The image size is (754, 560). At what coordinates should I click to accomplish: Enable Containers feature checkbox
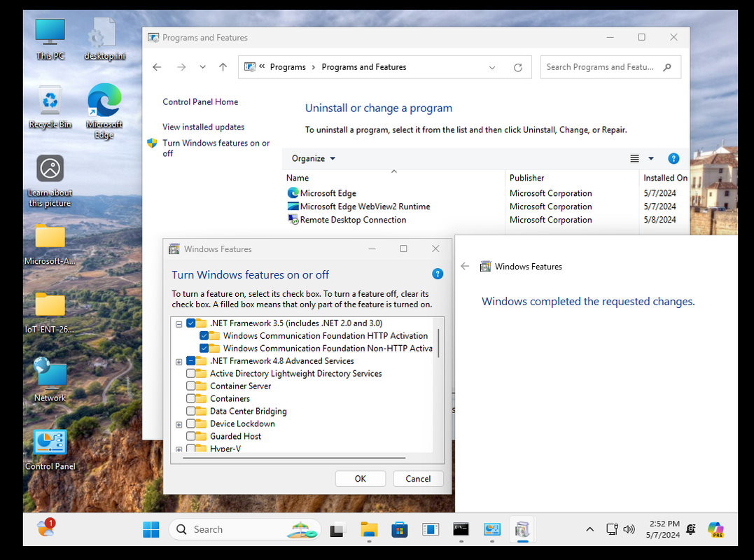tap(191, 398)
